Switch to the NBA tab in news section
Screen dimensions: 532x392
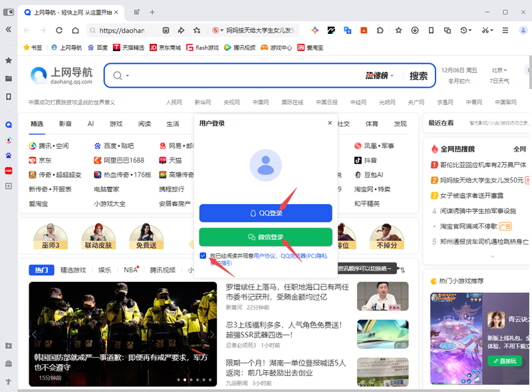[x=131, y=269]
